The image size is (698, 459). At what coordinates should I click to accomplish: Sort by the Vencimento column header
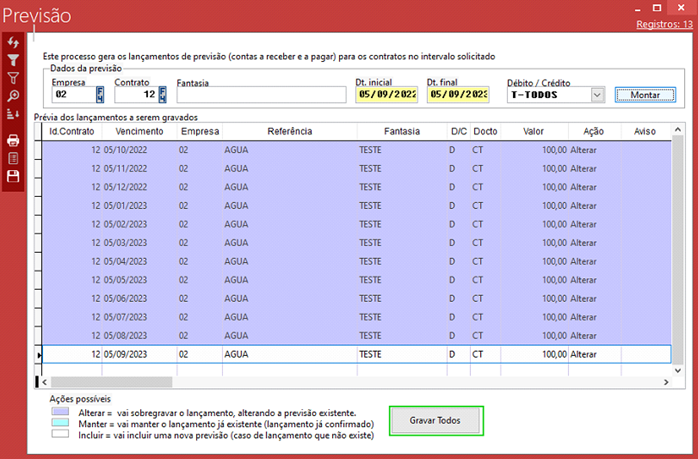tap(138, 131)
